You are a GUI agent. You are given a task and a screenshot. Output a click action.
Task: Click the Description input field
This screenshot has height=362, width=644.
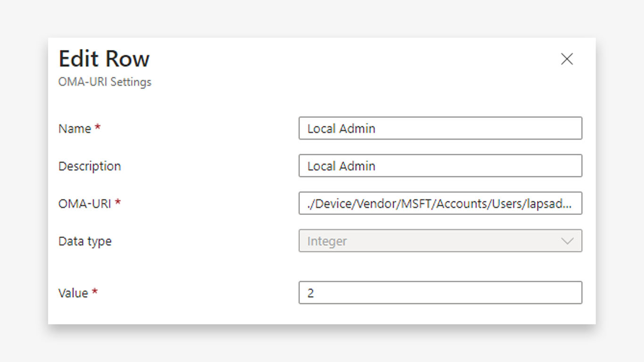click(x=440, y=166)
